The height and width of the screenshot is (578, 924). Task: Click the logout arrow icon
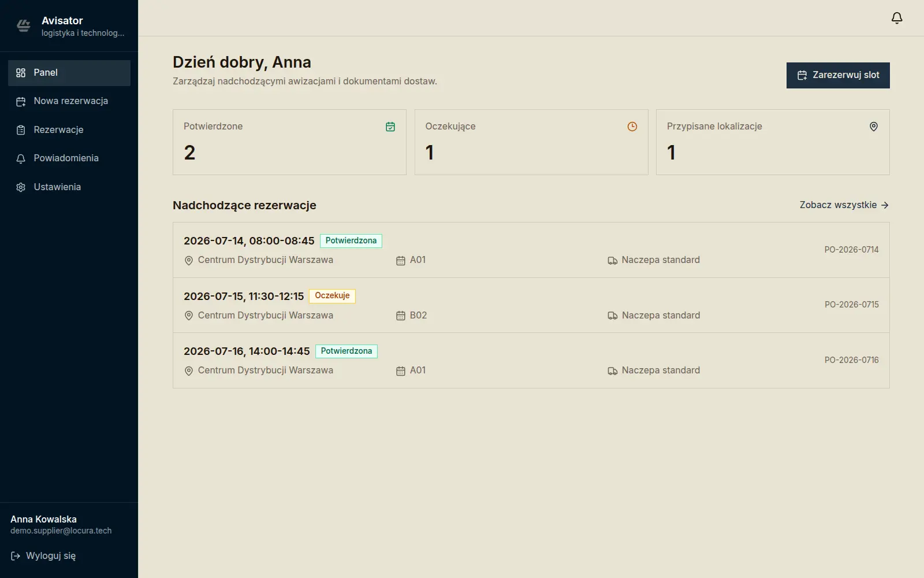coord(16,556)
